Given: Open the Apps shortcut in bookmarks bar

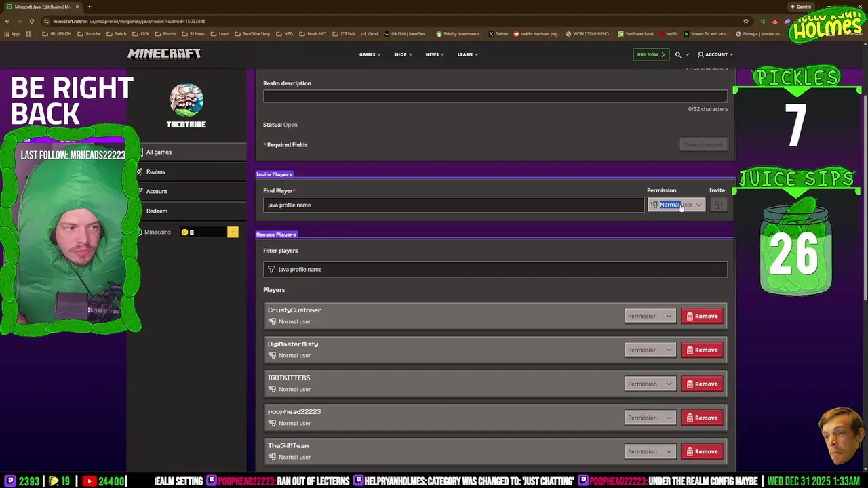Looking at the screenshot, I should coord(12,34).
